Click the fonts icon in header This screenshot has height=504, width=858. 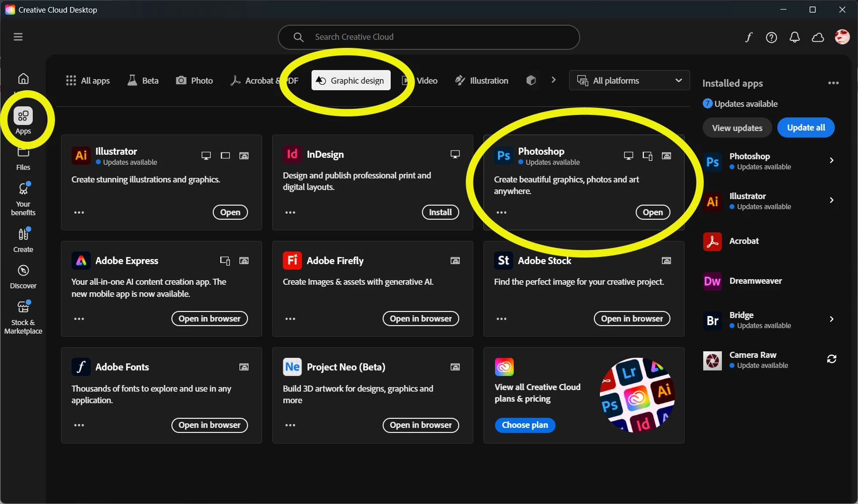(x=749, y=37)
